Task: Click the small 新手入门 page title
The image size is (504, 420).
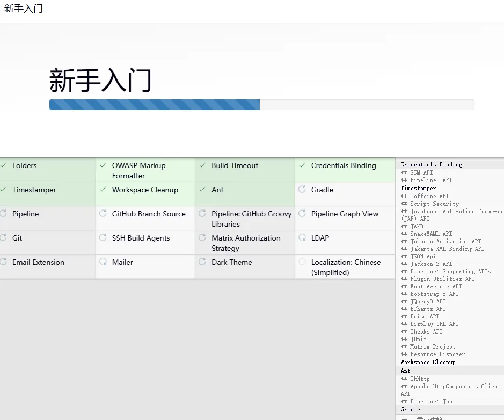Action: click(x=23, y=8)
